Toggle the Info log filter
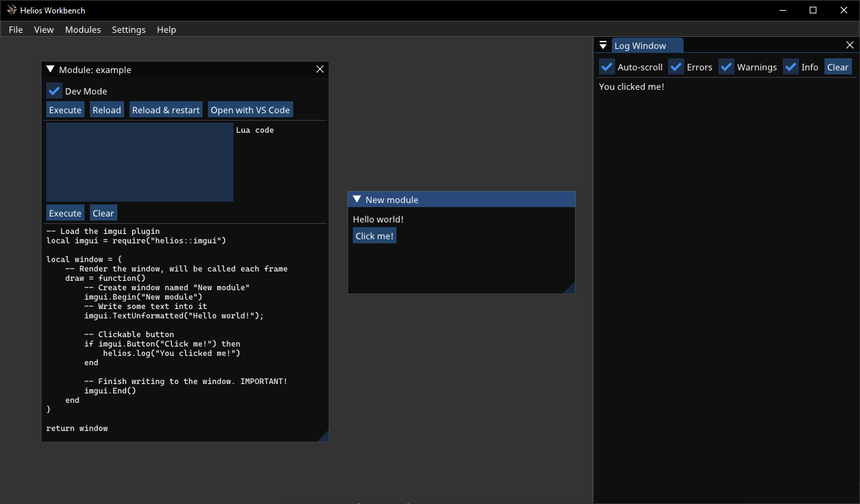This screenshot has height=504, width=860. click(791, 67)
